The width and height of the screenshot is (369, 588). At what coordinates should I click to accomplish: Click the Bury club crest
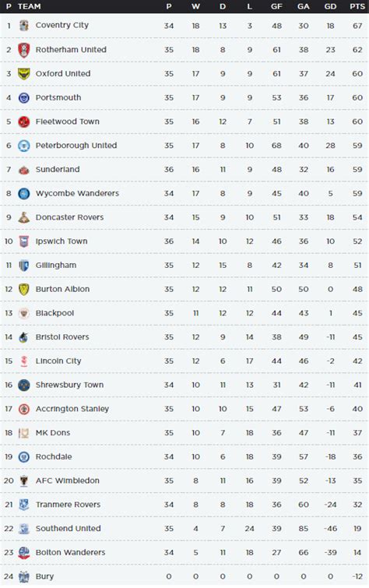click(24, 577)
